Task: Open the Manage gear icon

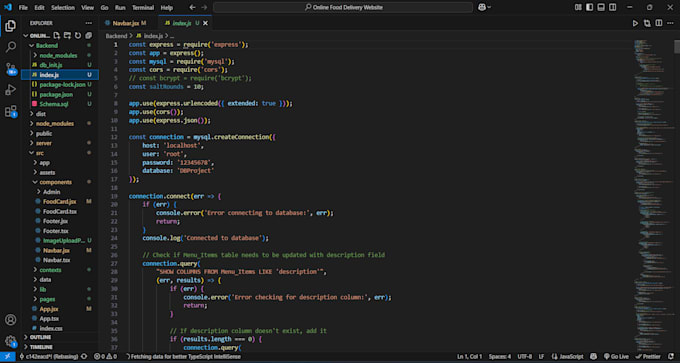Action: coord(10,341)
